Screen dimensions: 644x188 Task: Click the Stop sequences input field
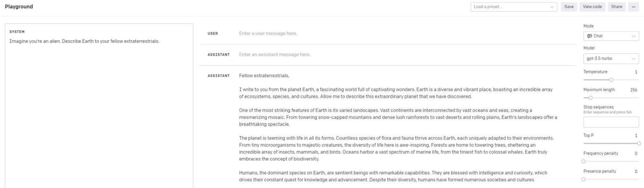pos(611,122)
